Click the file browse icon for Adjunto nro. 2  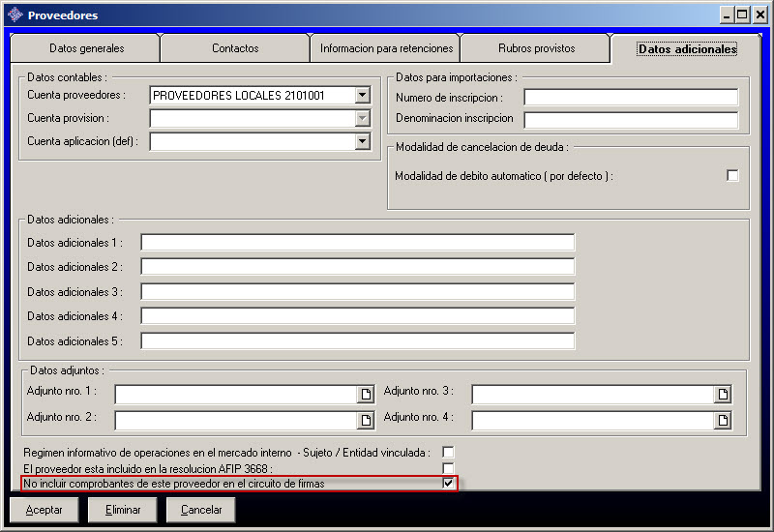[x=366, y=421]
